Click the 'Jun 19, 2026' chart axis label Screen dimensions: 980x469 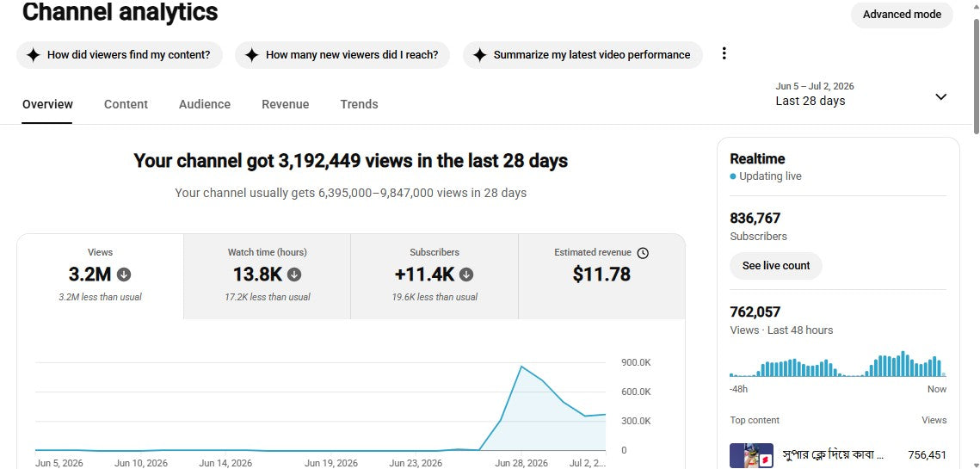coord(330,463)
